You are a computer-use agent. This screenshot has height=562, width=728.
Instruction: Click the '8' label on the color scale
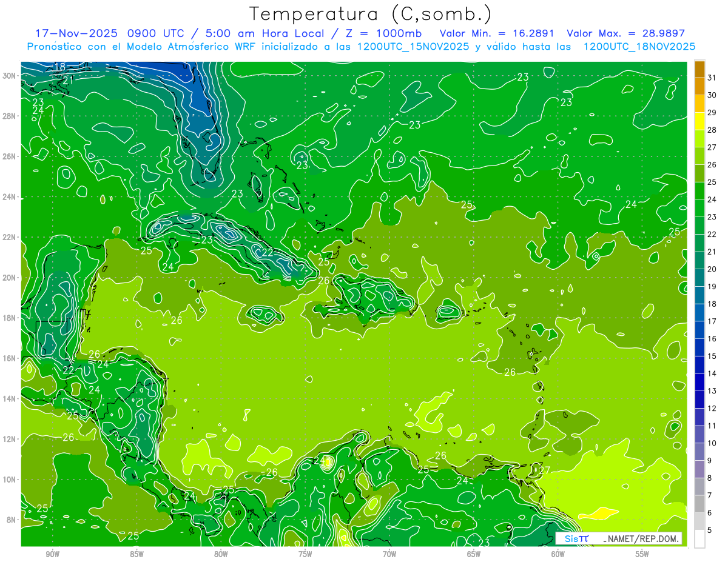coord(710,478)
